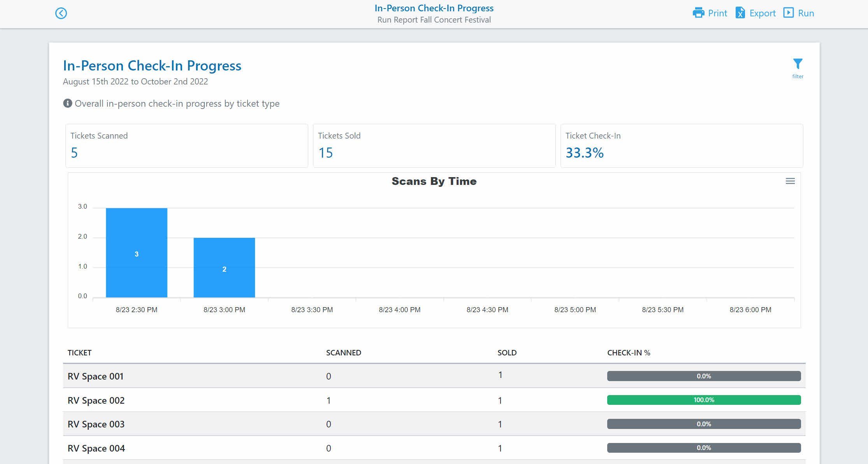Click RV Space 001 sold count cell
The image size is (868, 464).
500,375
